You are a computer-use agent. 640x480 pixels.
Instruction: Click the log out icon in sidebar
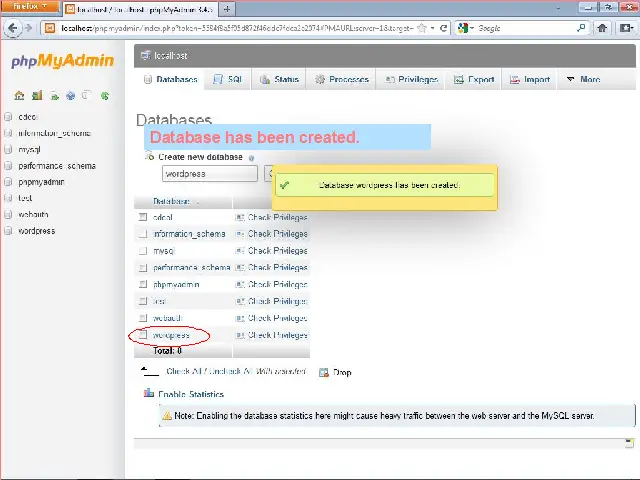37,96
